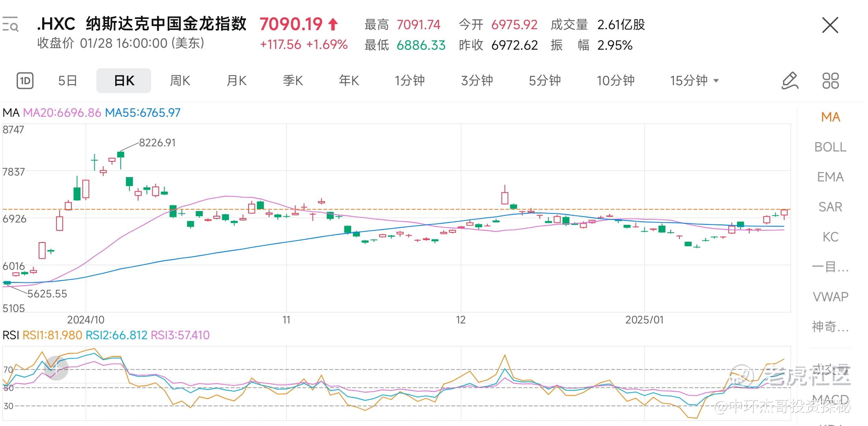868x426 pixels.
Task: Click the 8226.91 high price label
Action: pyautogui.click(x=157, y=143)
